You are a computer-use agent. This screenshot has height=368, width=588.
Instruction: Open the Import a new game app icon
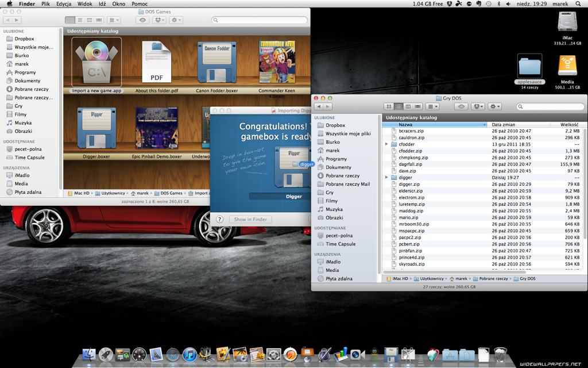[96, 62]
